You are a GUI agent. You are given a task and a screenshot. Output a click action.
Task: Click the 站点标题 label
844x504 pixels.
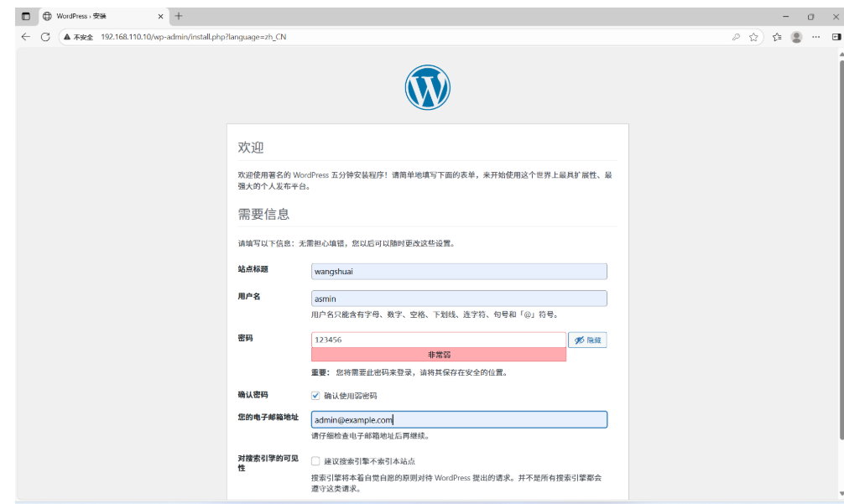(253, 269)
